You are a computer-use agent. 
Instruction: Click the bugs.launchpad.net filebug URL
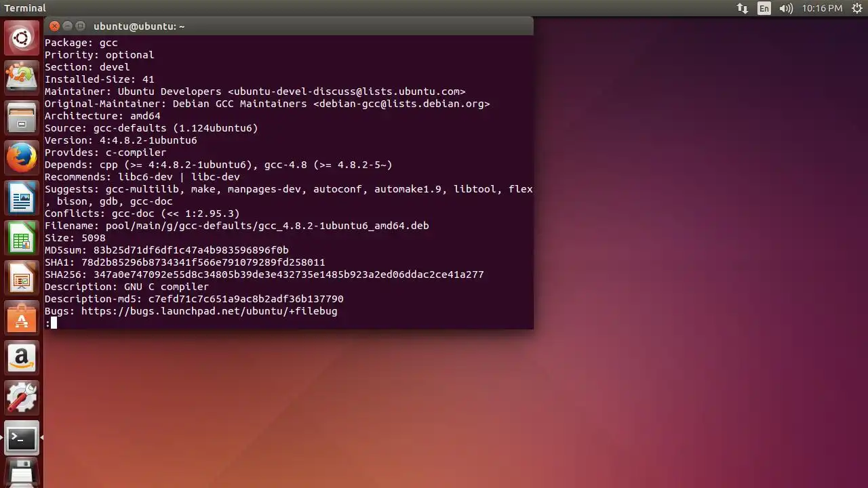pos(210,311)
